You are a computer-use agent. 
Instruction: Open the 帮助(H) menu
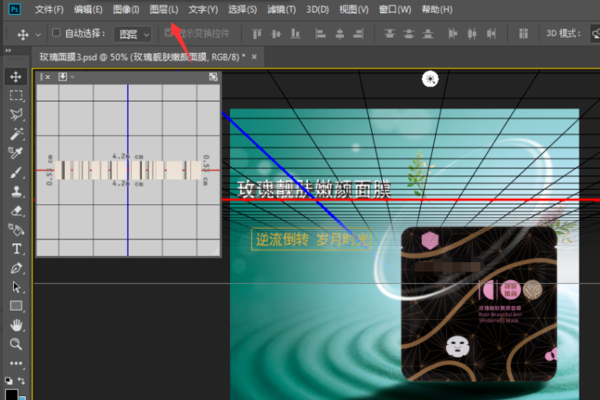pos(437,9)
